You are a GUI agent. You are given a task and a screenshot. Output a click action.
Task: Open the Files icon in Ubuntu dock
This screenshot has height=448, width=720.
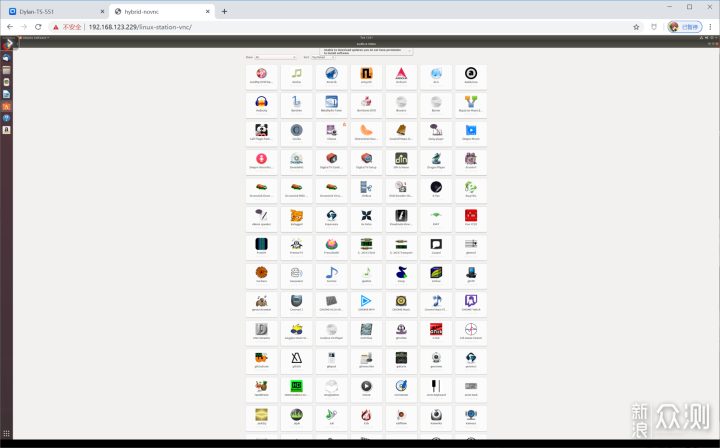click(x=6, y=70)
